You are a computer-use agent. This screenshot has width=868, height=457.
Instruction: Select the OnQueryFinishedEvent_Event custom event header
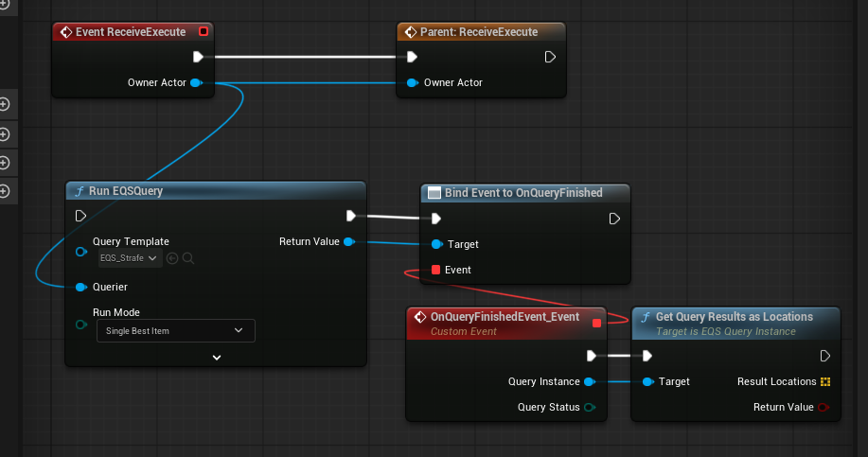coord(506,323)
